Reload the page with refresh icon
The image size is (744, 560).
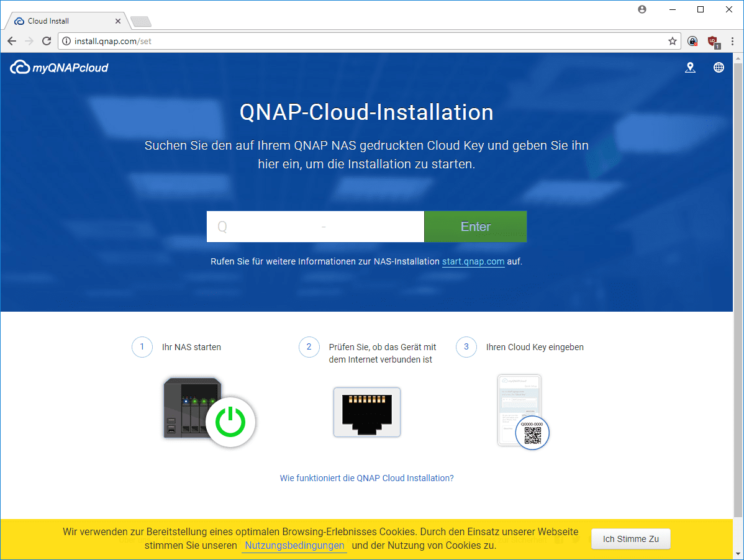[x=47, y=41]
